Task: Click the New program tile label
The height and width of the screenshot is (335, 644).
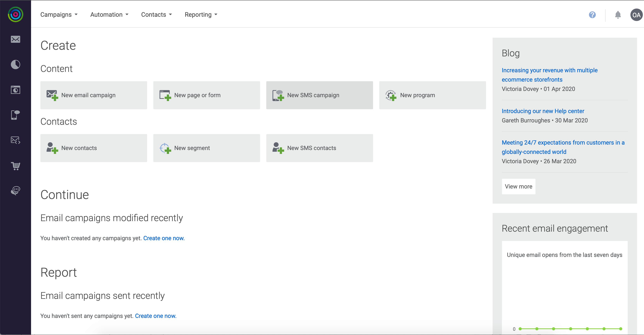Action: (x=417, y=95)
